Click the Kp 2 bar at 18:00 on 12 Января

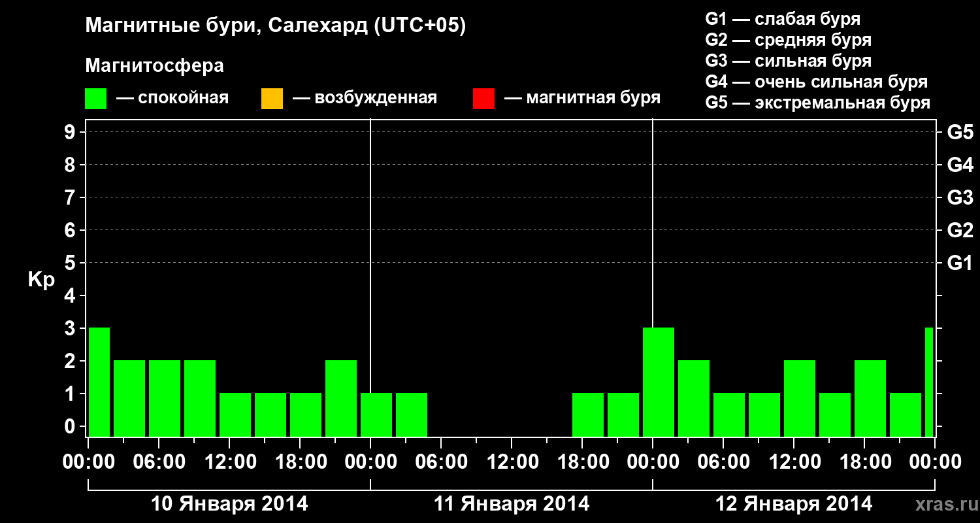[870, 398]
